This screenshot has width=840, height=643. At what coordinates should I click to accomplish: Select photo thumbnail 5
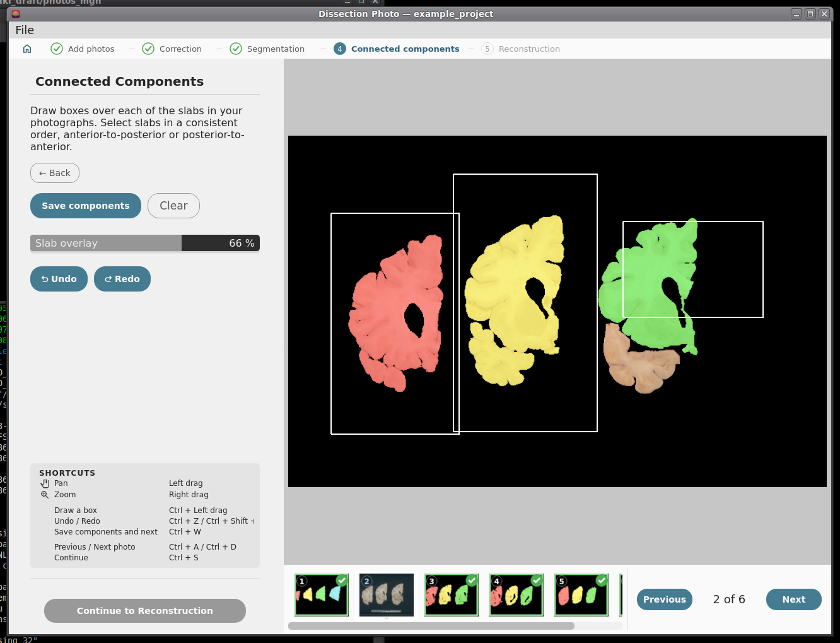tap(581, 595)
